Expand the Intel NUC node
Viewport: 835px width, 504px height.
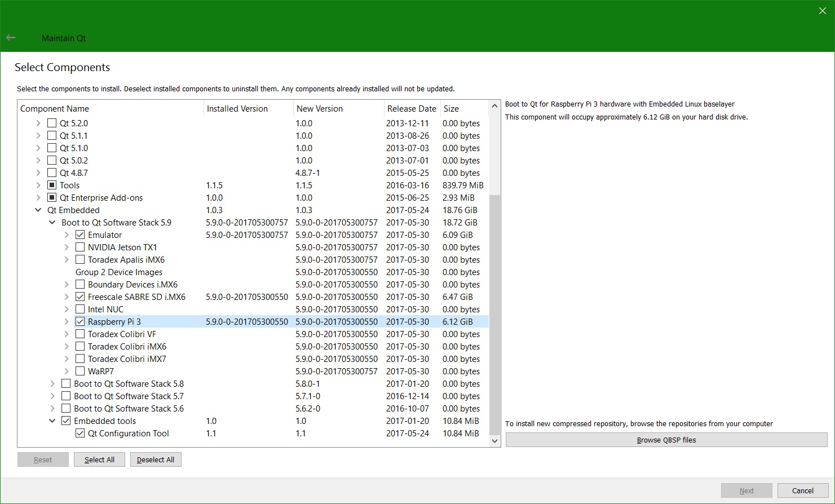pos(66,309)
